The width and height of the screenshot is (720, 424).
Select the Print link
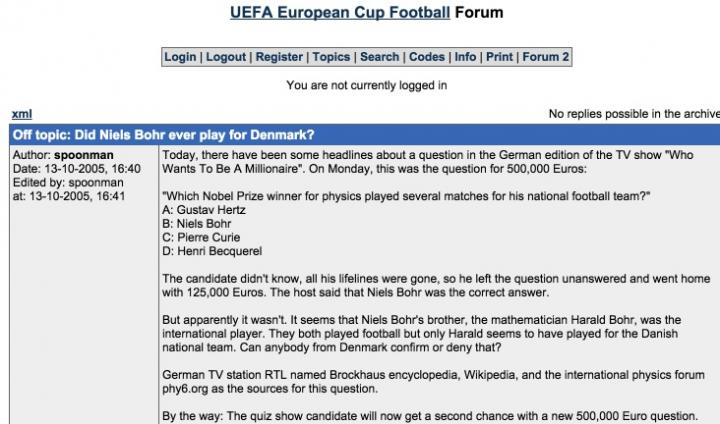502,57
